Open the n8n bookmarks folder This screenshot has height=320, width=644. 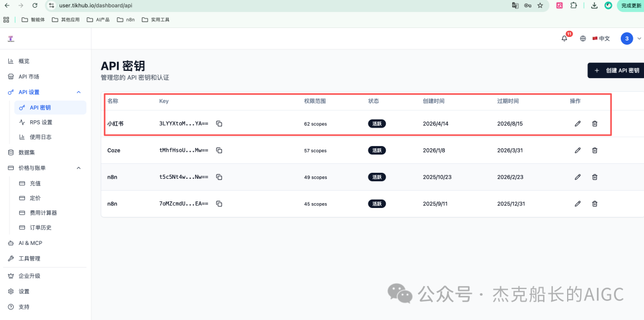[x=126, y=20]
